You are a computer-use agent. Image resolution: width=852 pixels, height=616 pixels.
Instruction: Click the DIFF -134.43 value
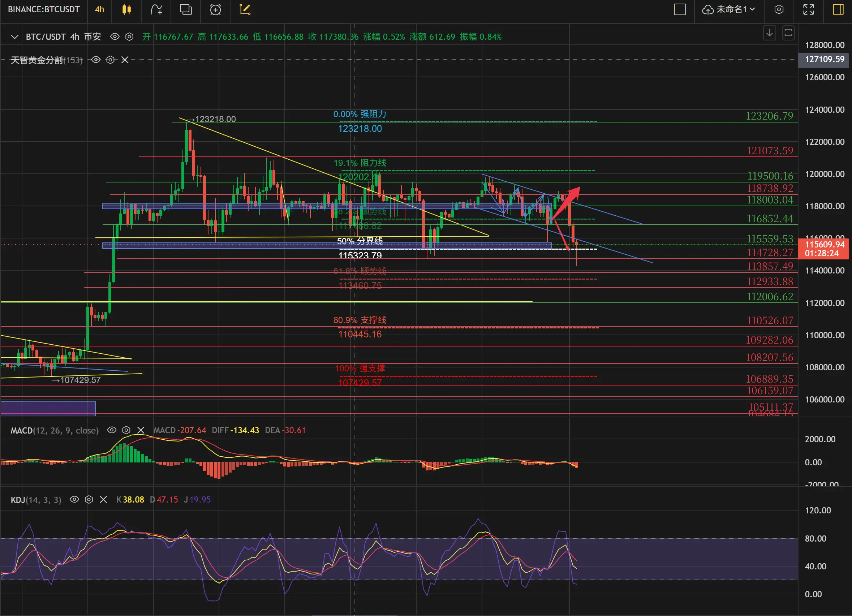pyautogui.click(x=235, y=430)
